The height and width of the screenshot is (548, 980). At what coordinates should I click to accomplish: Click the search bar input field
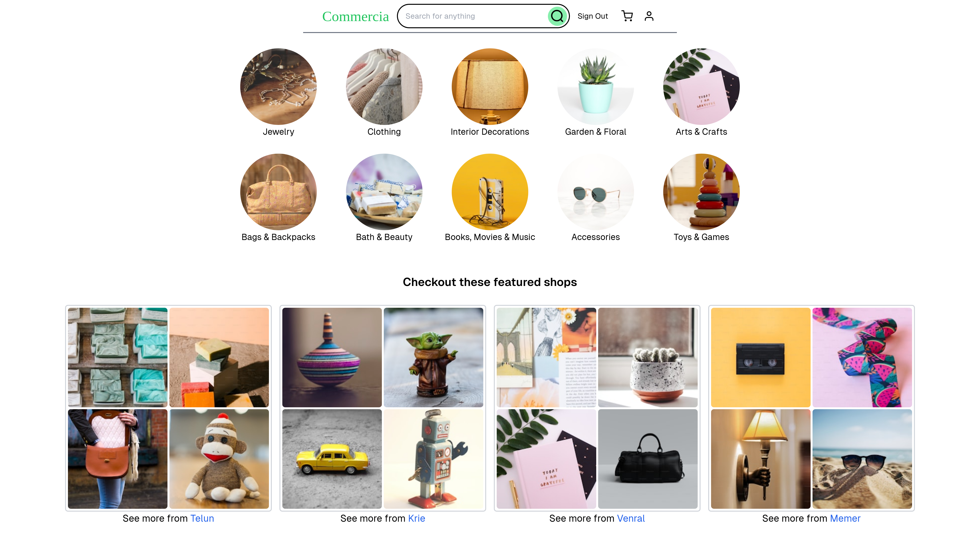(x=475, y=16)
